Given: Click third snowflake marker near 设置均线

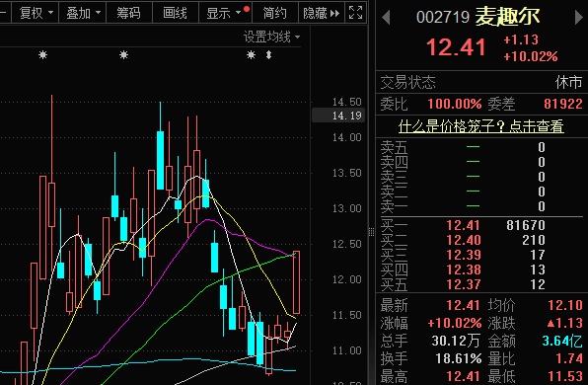Looking at the screenshot, I should pos(251,55).
